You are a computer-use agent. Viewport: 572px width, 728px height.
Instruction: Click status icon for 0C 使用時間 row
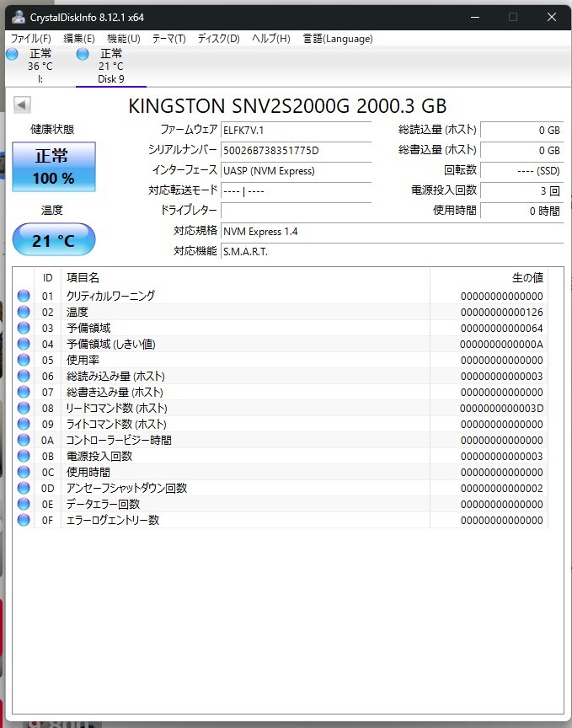click(24, 472)
